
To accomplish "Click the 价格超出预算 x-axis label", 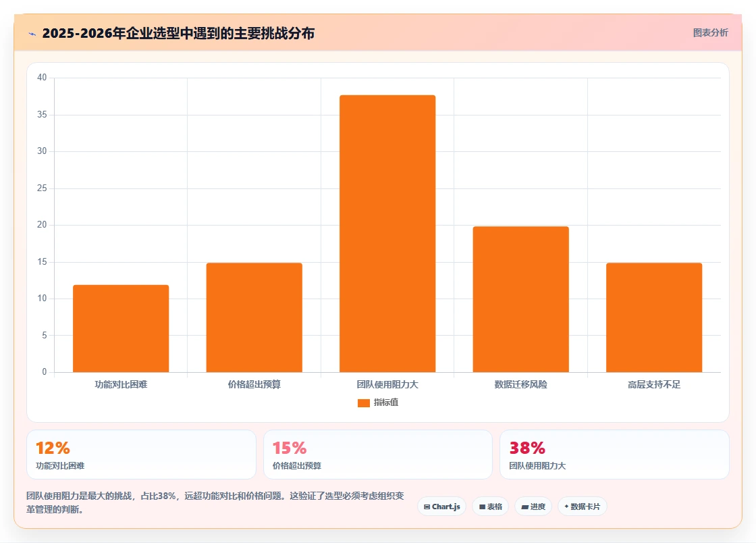I will point(254,384).
